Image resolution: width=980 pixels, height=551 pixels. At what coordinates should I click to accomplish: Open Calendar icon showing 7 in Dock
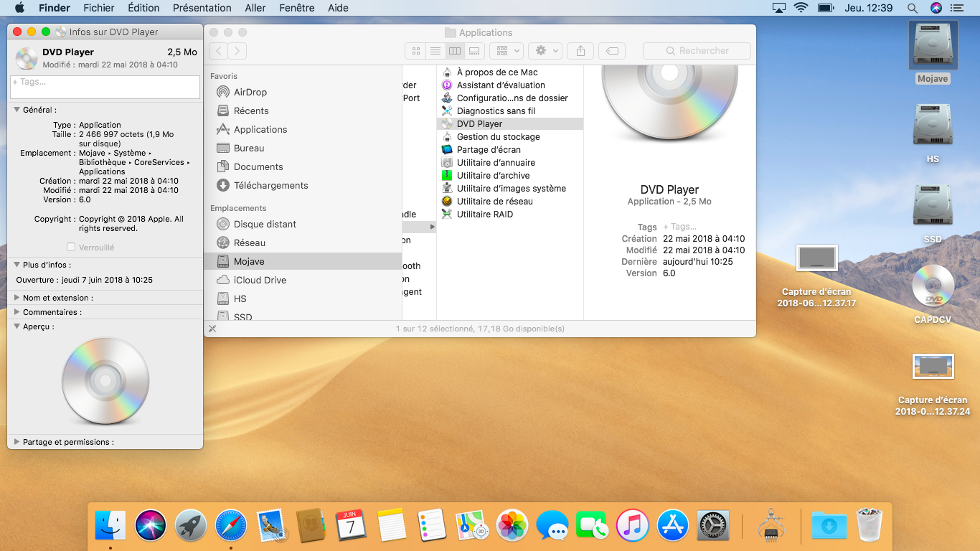pyautogui.click(x=351, y=526)
